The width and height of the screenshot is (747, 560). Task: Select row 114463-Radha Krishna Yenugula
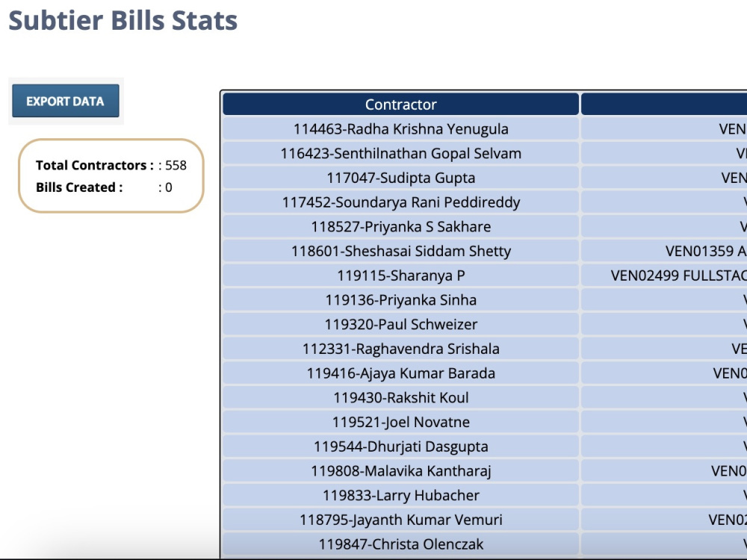pyautogui.click(x=400, y=129)
